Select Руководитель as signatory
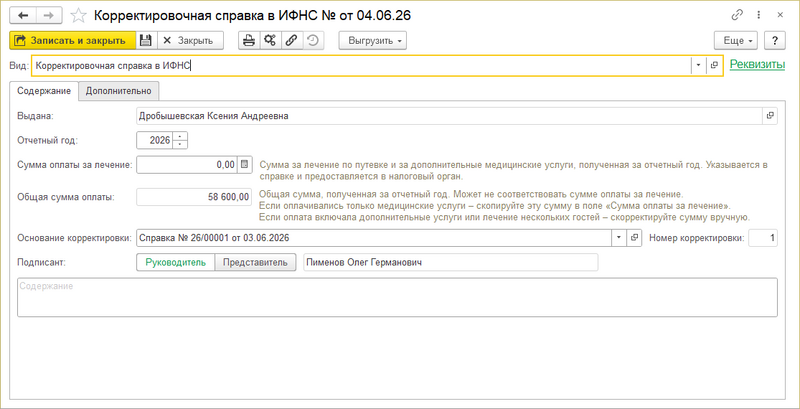This screenshot has height=409, width=800. [x=176, y=263]
